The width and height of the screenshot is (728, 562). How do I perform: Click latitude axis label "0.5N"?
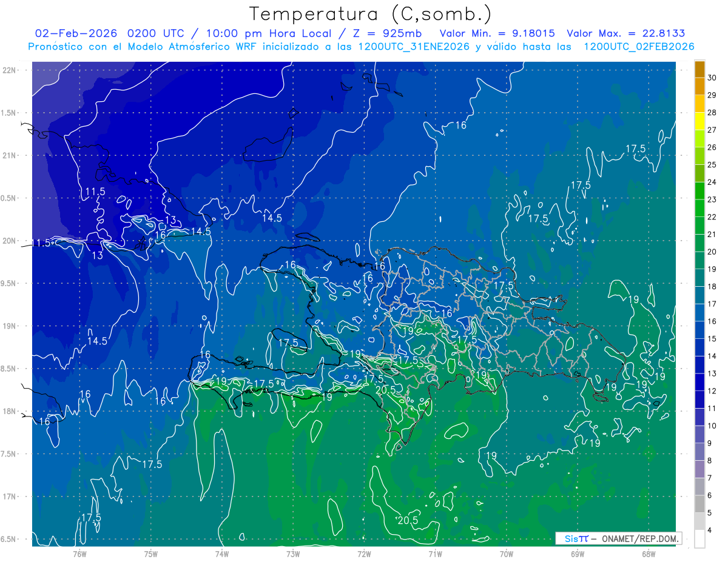[x=8, y=198]
